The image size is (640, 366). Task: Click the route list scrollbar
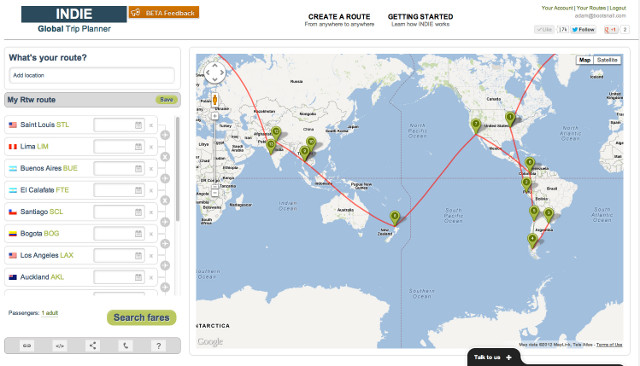tap(178, 169)
